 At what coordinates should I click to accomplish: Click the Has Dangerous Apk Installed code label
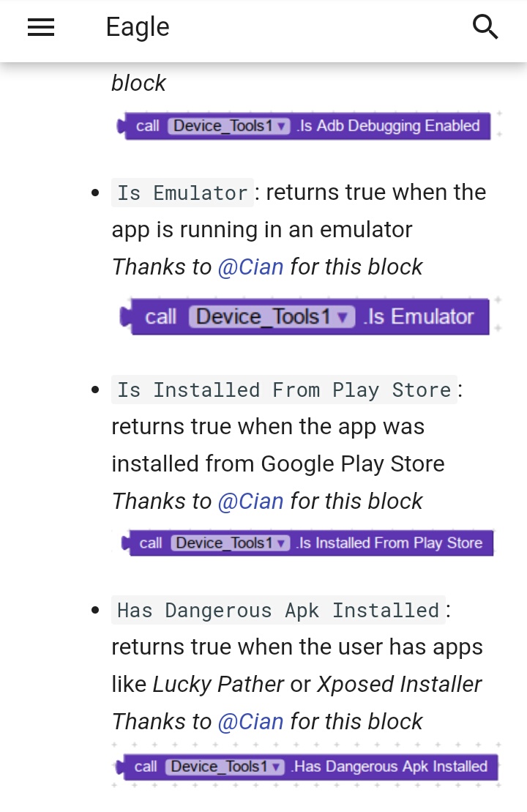[x=278, y=610]
